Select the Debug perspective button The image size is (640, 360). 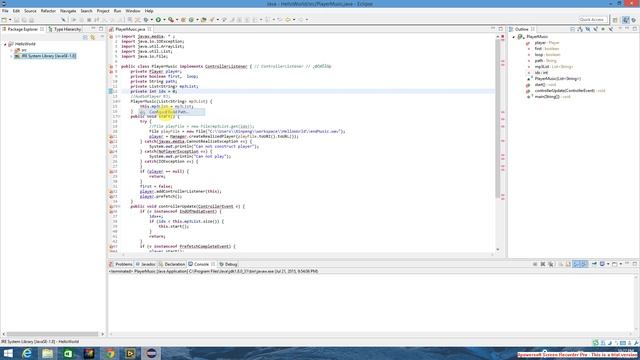(x=634, y=20)
